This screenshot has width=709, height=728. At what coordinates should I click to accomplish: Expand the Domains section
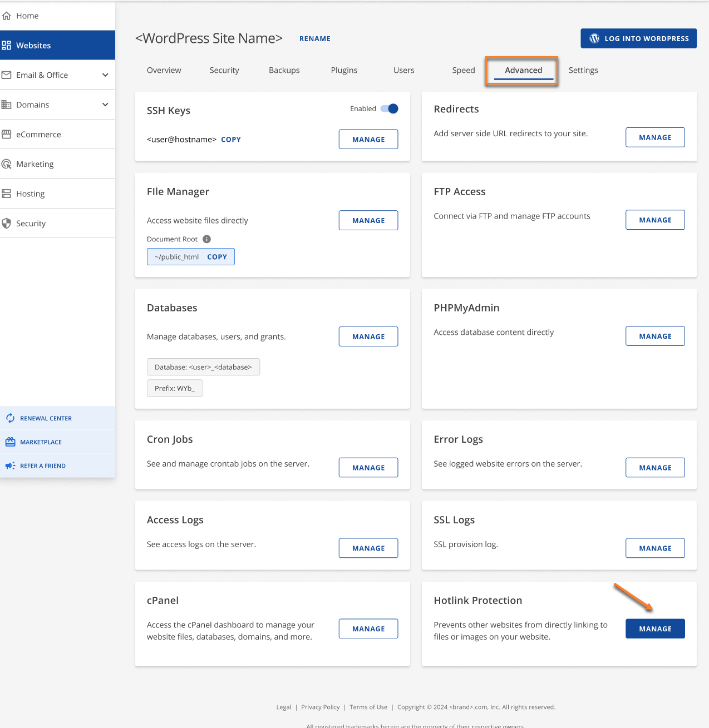tap(105, 104)
